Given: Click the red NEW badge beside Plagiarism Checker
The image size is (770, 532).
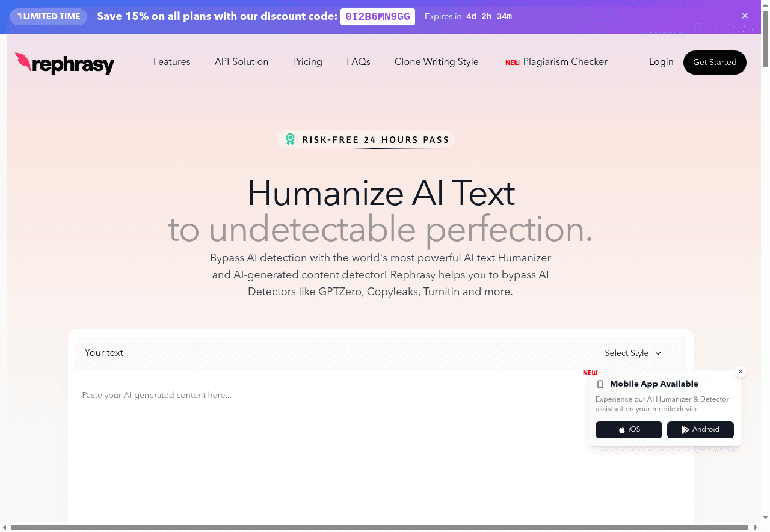Looking at the screenshot, I should tap(513, 63).
